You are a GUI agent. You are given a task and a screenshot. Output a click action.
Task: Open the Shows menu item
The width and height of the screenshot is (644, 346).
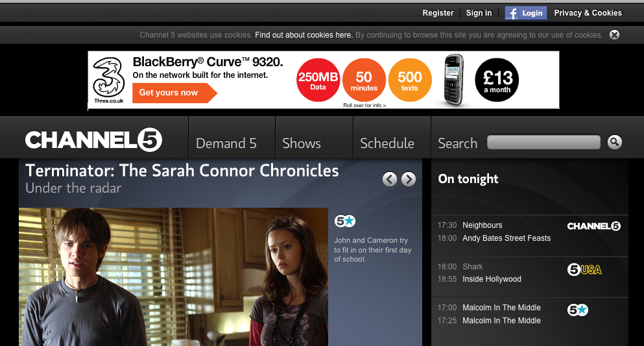(302, 143)
